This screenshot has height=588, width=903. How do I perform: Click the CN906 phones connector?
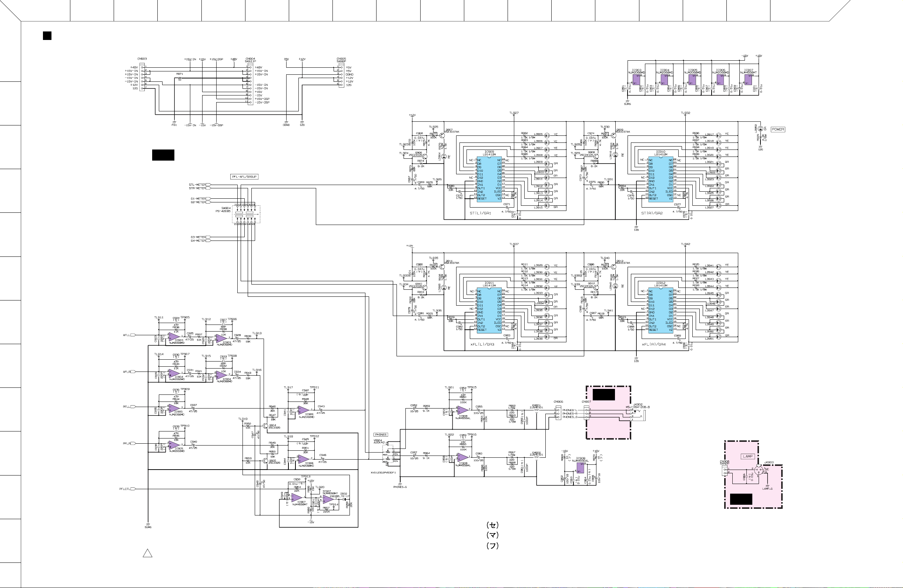point(558,413)
